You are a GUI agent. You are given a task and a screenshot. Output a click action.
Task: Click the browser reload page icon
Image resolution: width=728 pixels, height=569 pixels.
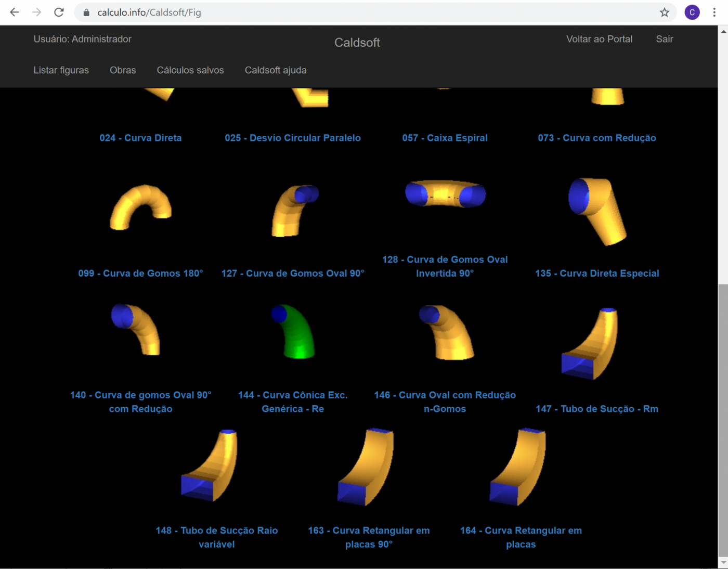59,12
